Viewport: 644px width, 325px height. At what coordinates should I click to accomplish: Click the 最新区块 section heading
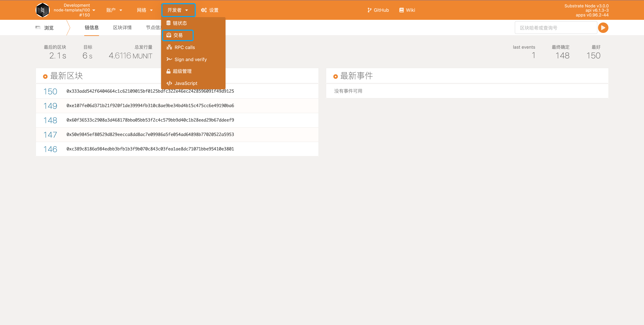coord(66,76)
